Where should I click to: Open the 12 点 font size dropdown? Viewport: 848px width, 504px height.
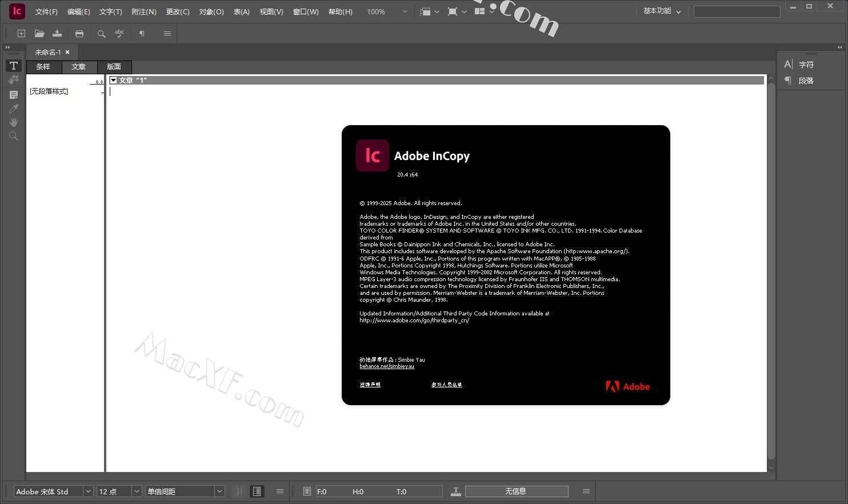pyautogui.click(x=137, y=491)
